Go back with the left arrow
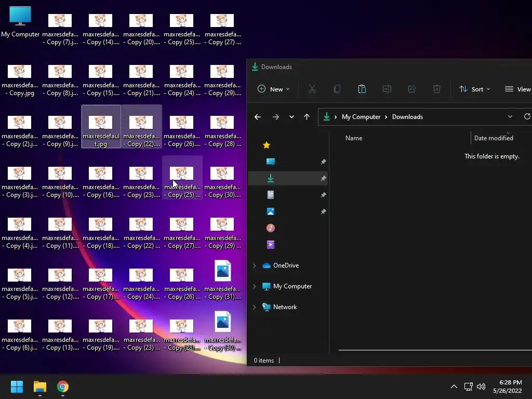This screenshot has width=532, height=399. 258,117
